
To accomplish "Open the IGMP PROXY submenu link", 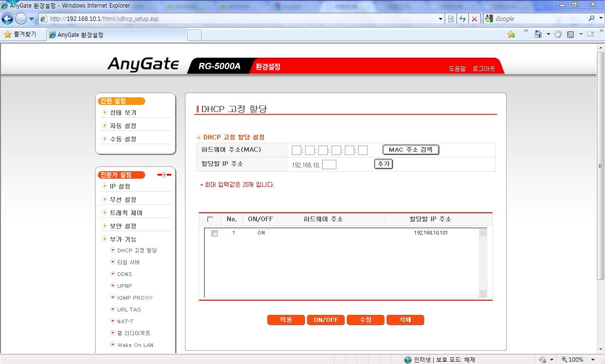I will pyautogui.click(x=135, y=298).
